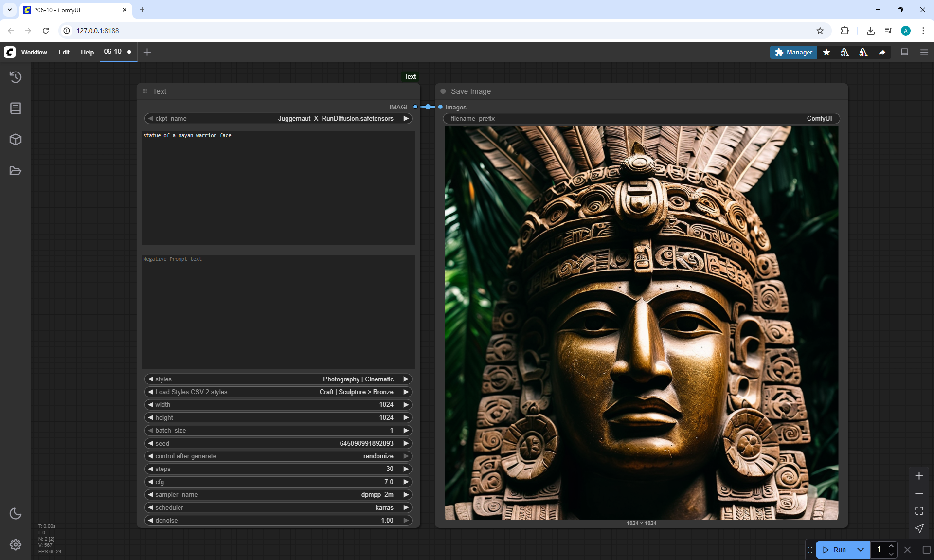The width and height of the screenshot is (934, 560).
Task: Open the workflows folder sidebar icon
Action: pyautogui.click(x=16, y=171)
